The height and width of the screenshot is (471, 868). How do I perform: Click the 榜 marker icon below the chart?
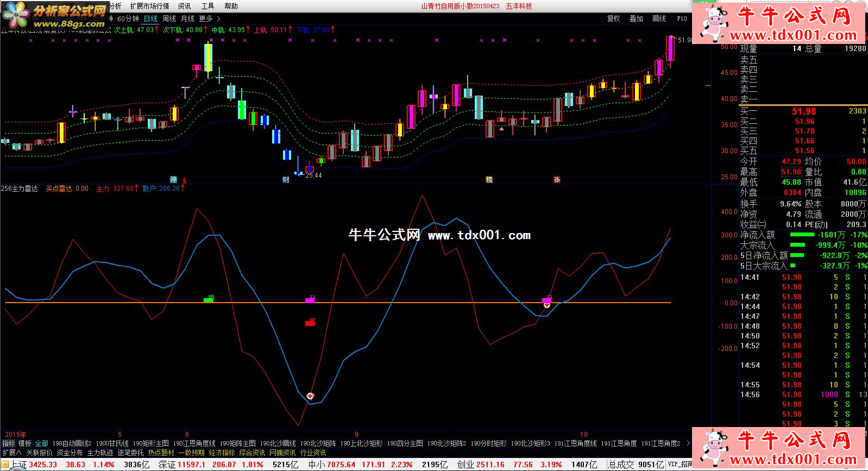[x=489, y=180]
